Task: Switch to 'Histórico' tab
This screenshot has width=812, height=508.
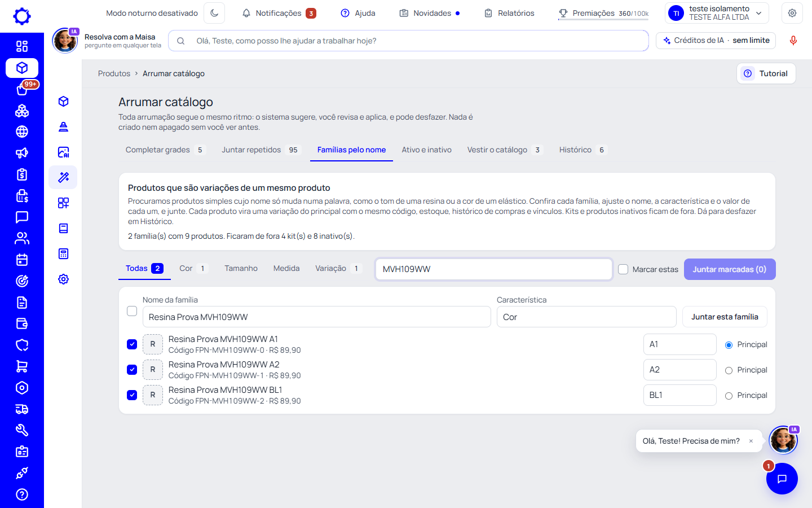Action: 582,150
